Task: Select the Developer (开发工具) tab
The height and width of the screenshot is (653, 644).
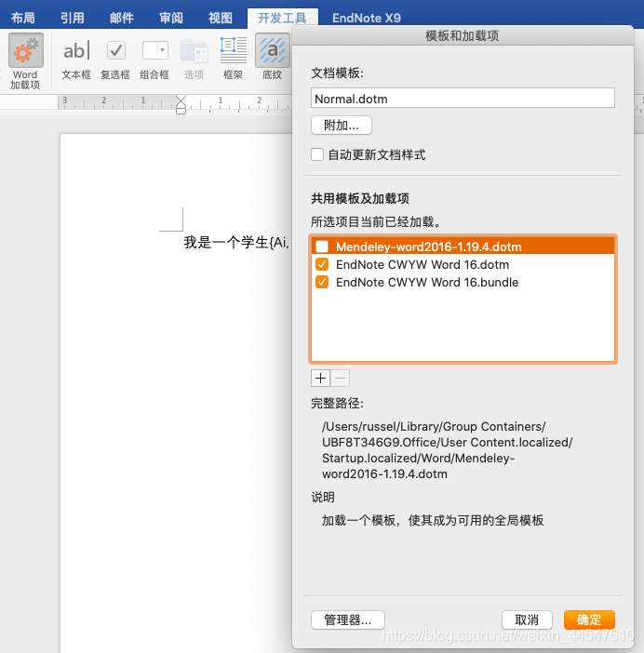Action: [x=282, y=18]
